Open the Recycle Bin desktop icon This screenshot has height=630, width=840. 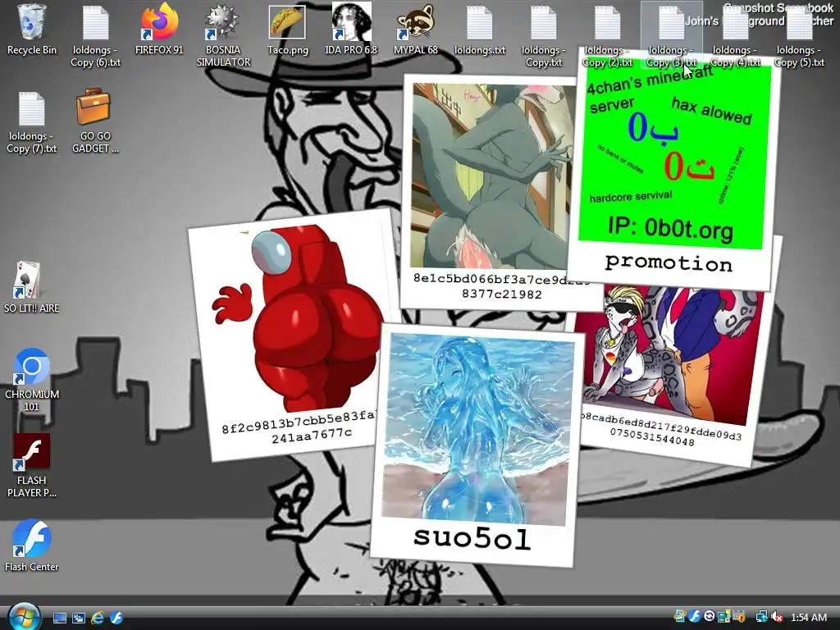pos(32,30)
